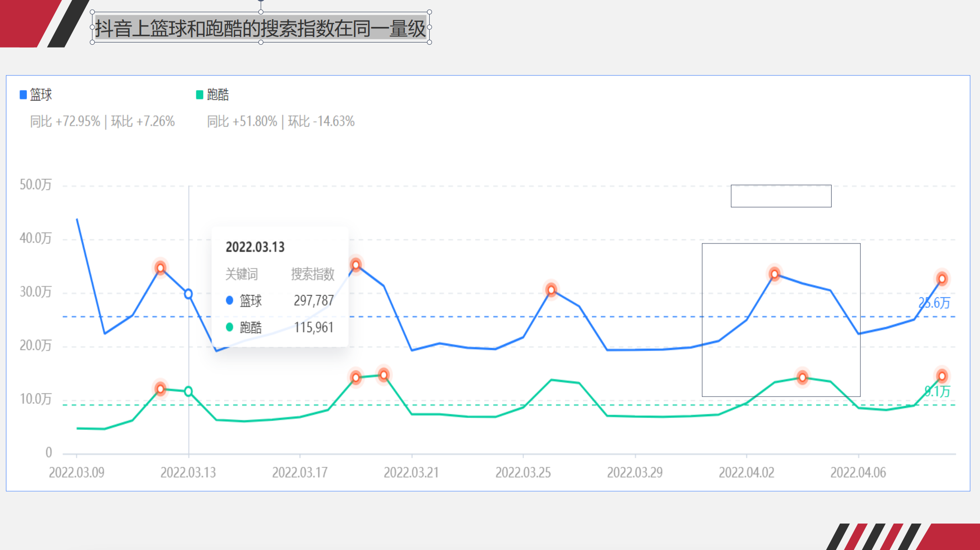Click the blue 篮球 legend square

[x=23, y=95]
